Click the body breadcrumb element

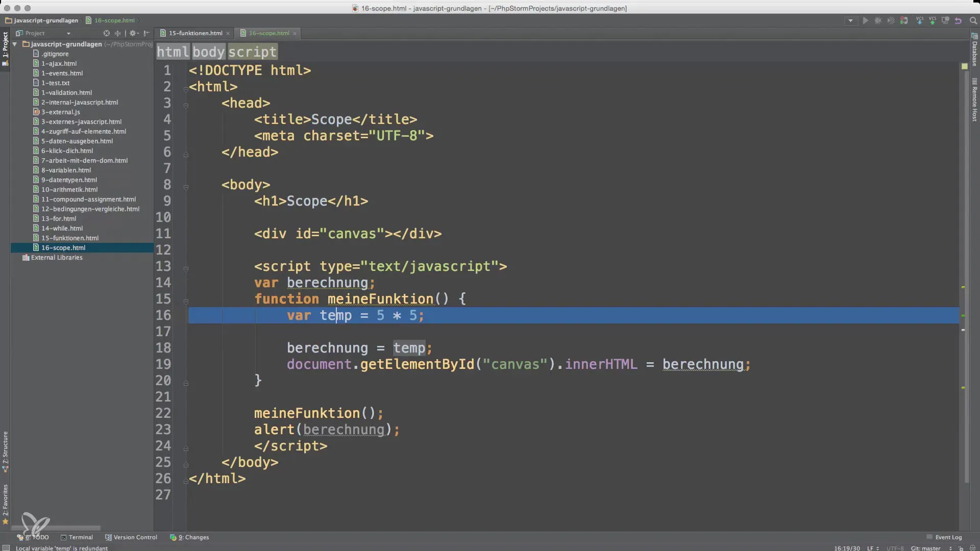[208, 52]
